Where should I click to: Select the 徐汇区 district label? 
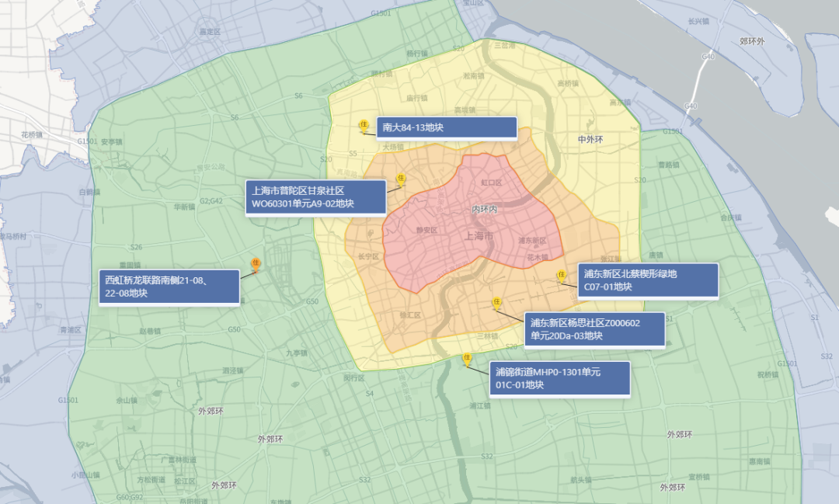tap(410, 315)
